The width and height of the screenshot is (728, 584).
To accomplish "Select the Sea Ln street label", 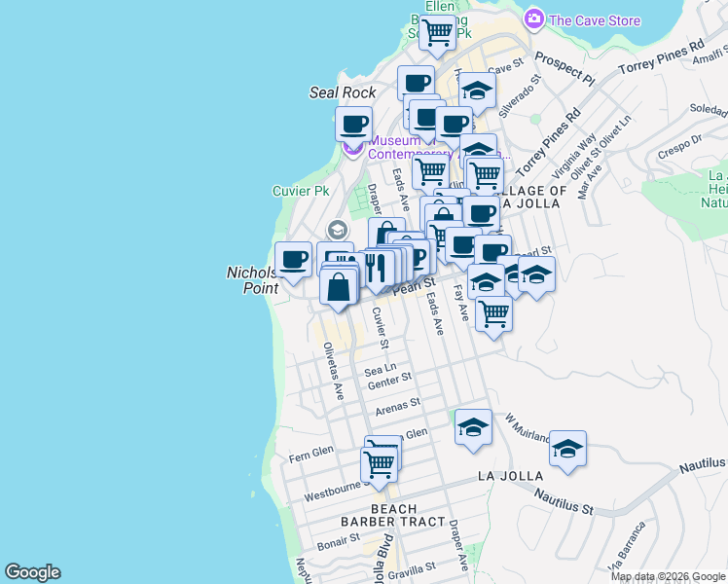I will [381, 370].
